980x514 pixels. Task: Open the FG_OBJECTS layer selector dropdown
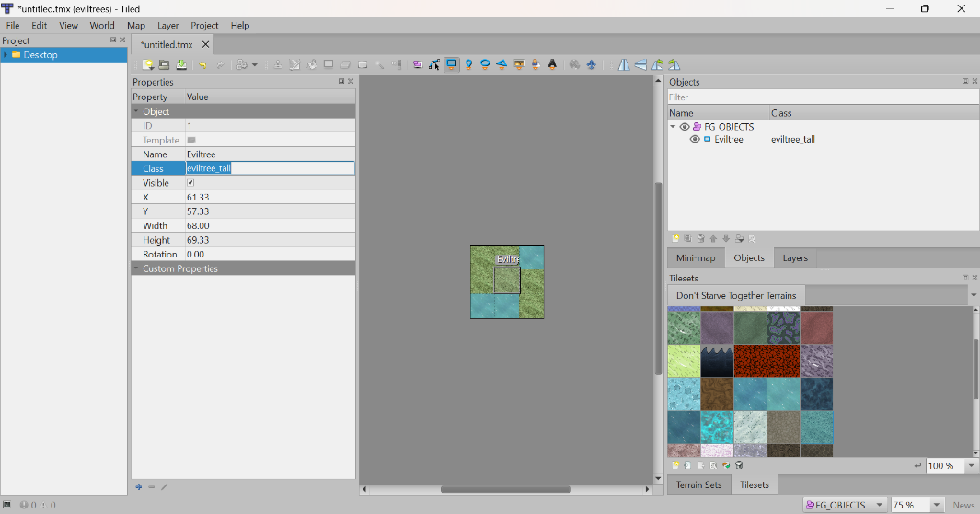[x=880, y=505]
